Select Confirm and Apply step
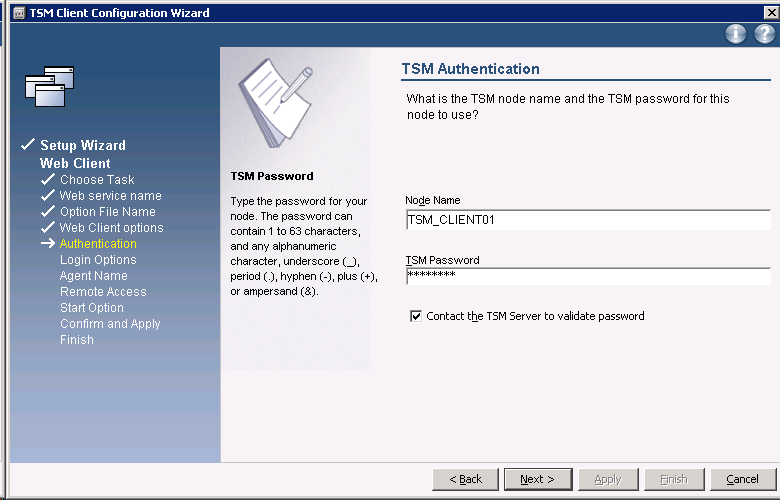 (x=110, y=324)
